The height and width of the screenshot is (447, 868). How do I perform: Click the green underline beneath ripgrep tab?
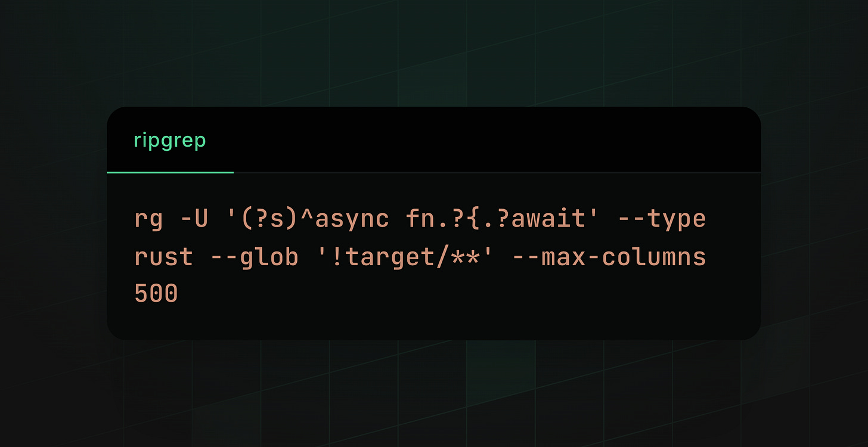click(x=170, y=172)
